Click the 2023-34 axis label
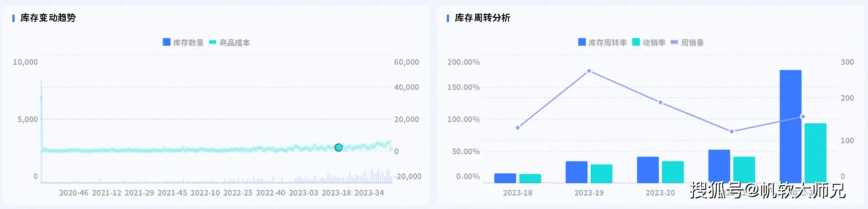This screenshot has width=868, height=209. (x=369, y=193)
